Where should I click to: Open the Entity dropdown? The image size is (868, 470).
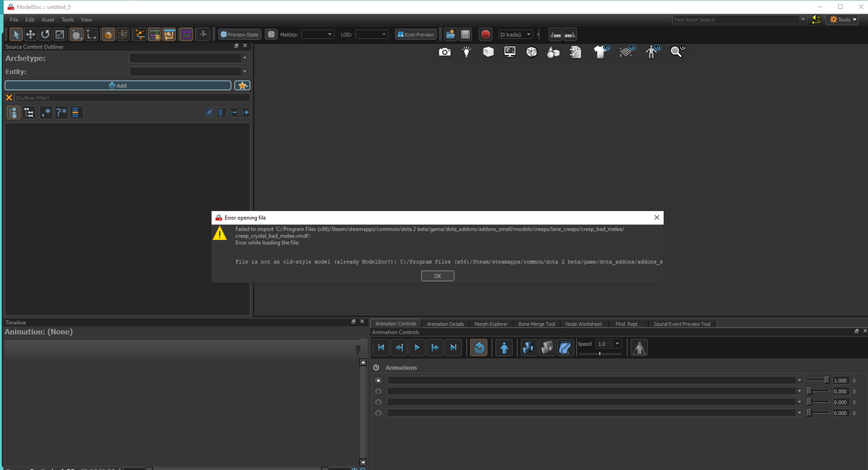coord(189,71)
